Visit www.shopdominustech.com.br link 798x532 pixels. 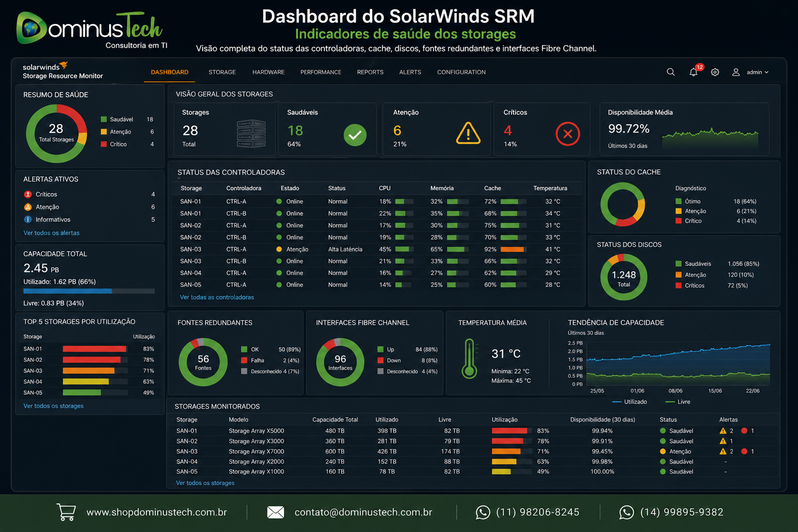156,512
